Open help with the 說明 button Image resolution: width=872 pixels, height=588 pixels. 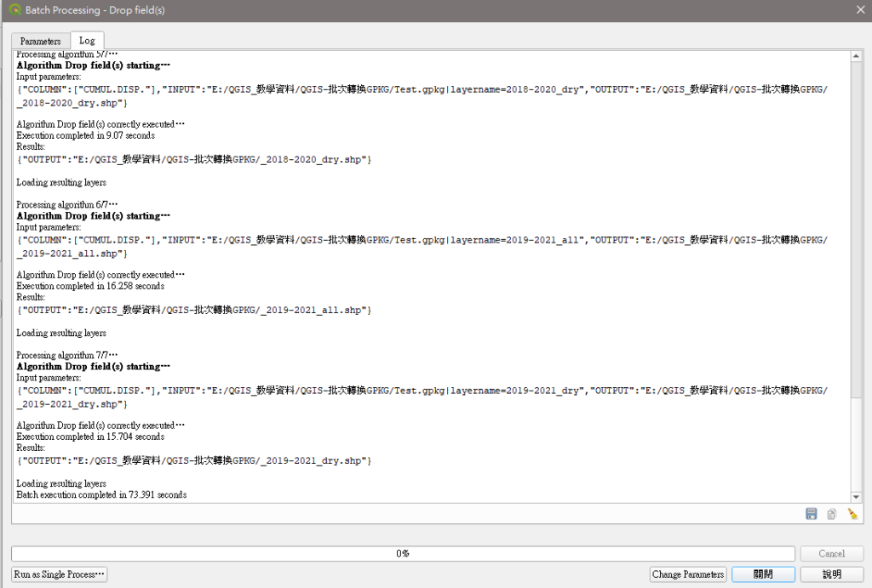[x=832, y=574]
